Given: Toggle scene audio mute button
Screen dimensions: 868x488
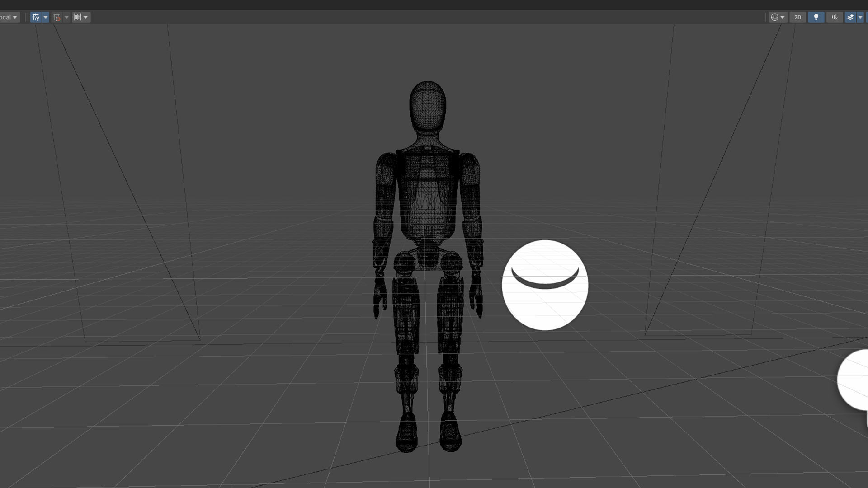Looking at the screenshot, I should tap(835, 17).
